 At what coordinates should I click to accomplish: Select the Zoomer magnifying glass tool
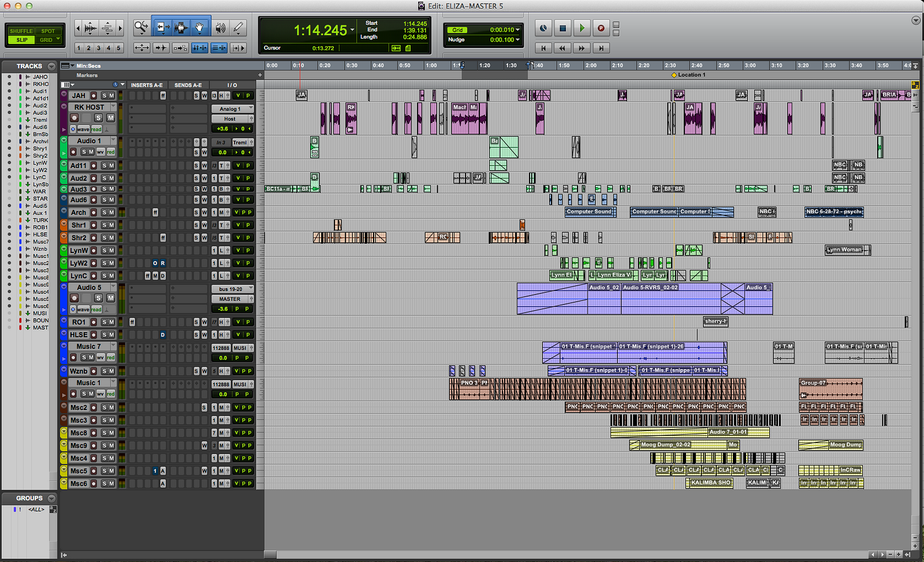point(141,27)
